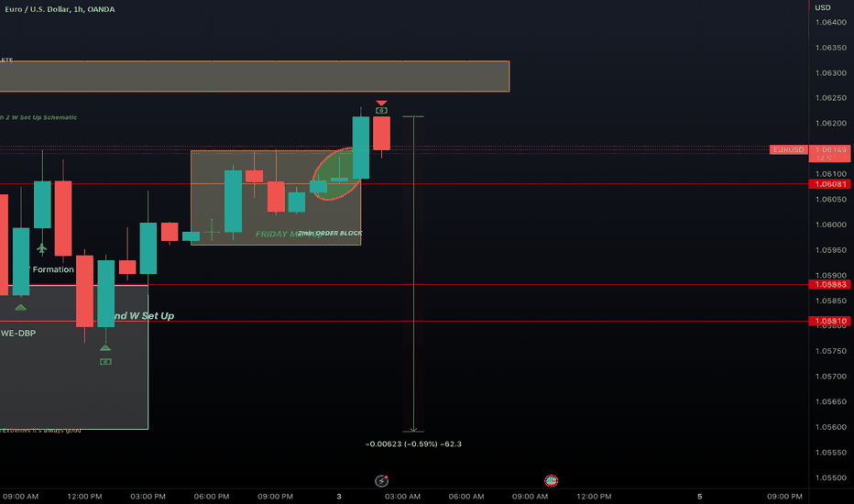854x504 pixels.
Task: Click the red down-arrow marker above the last candle
Action: coord(381,103)
